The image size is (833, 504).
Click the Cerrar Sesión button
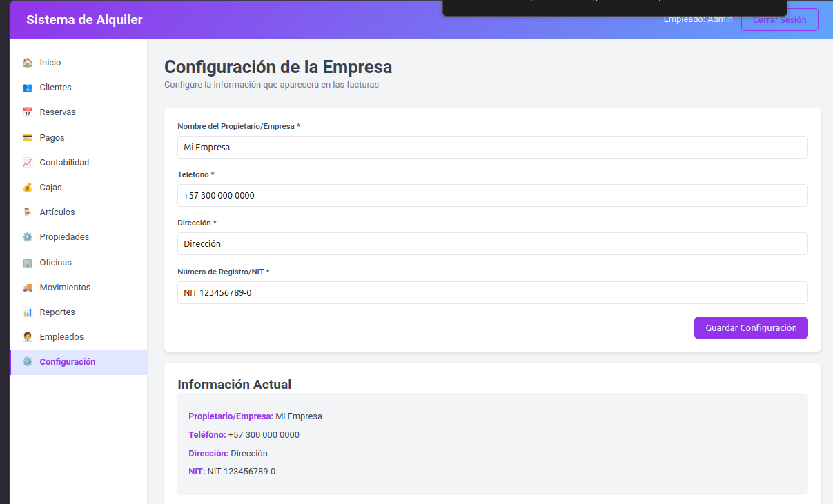coord(780,20)
